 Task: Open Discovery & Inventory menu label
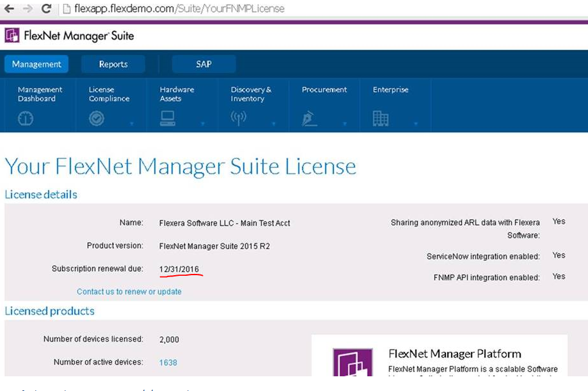coord(251,94)
